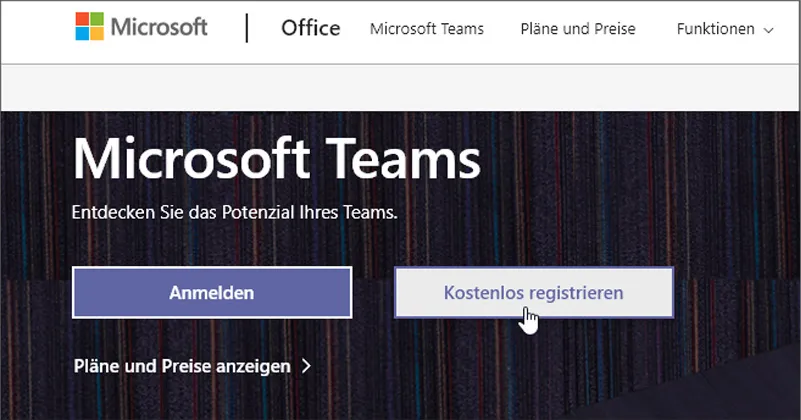
Task: Click the arrow after Pläne und Preise anzeigen
Action: pos(306,366)
